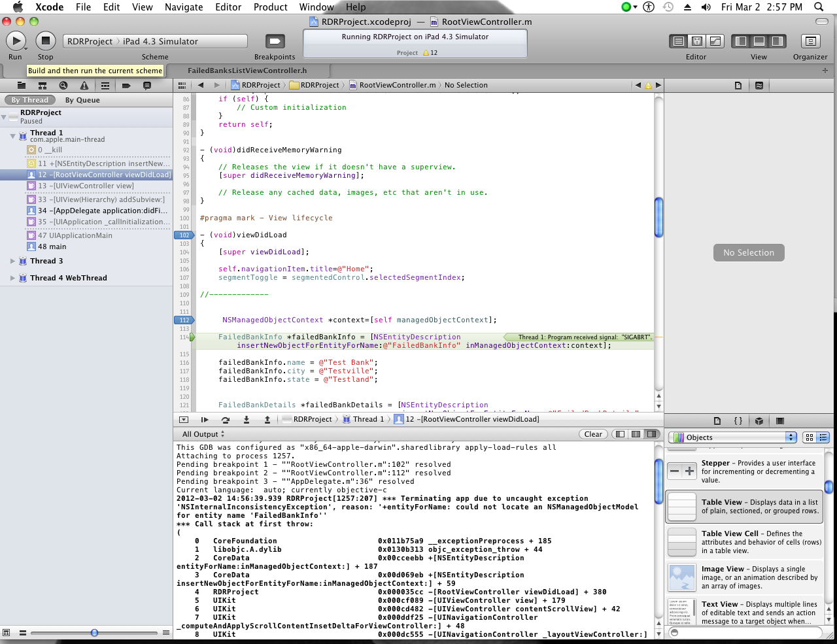837x644 pixels.
Task: Open the Breakpoint navigator icon
Action: tap(126, 86)
